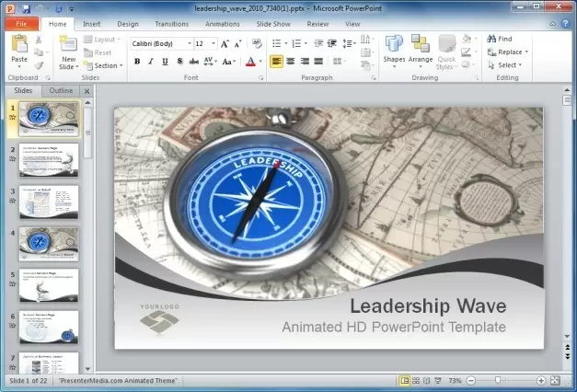577x392 pixels.
Task: Toggle Bold formatting
Action: [137, 62]
